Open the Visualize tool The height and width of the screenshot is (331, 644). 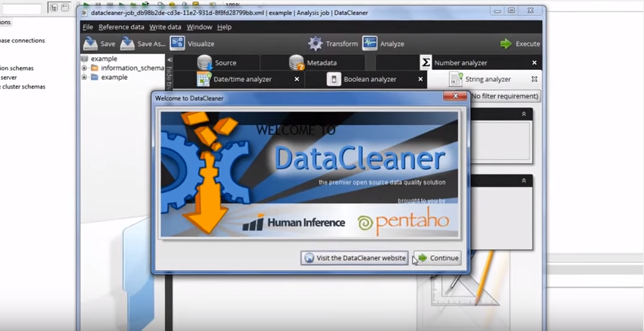pos(178,44)
